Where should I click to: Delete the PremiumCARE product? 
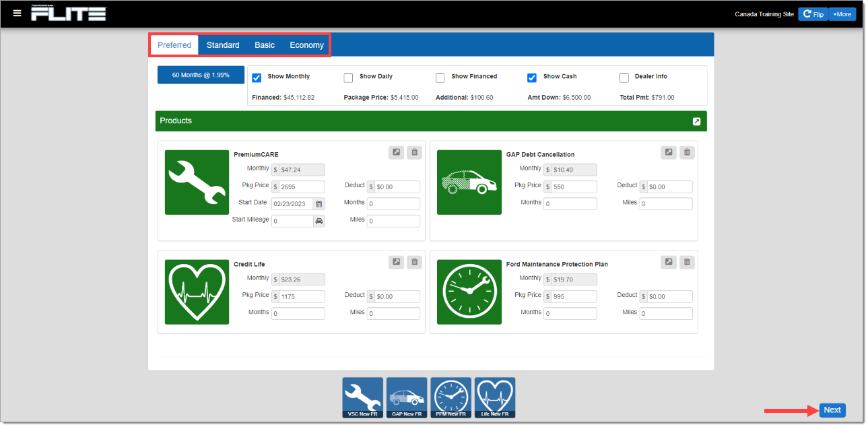pos(414,152)
